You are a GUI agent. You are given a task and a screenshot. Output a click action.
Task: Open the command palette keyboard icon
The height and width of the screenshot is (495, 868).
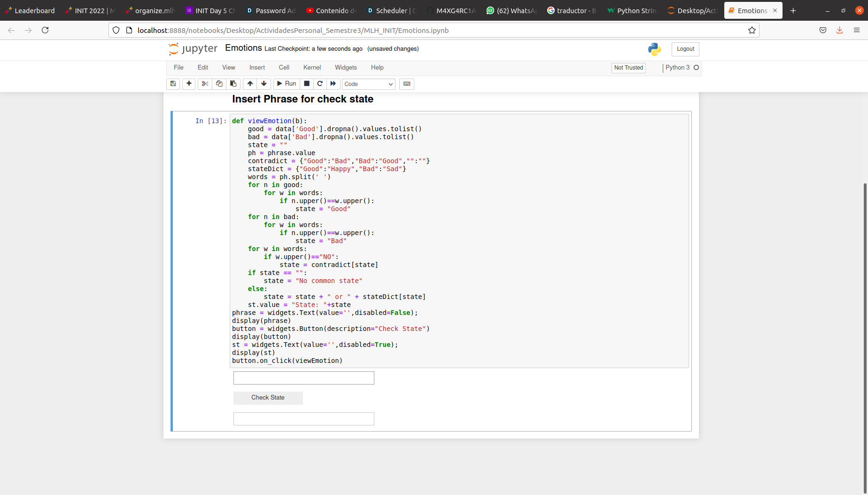[x=407, y=84]
